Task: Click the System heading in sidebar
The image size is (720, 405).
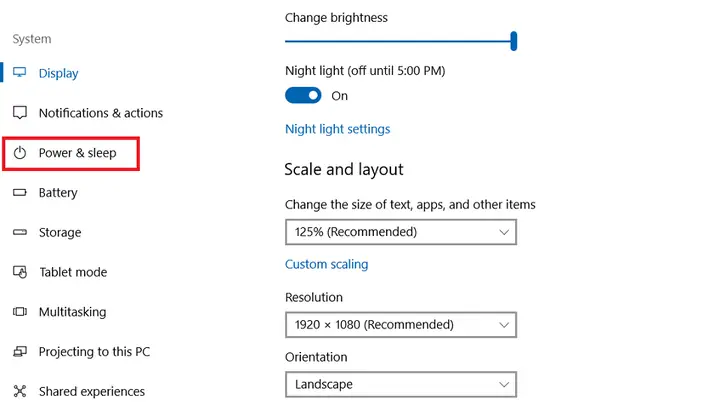Action: (x=32, y=39)
